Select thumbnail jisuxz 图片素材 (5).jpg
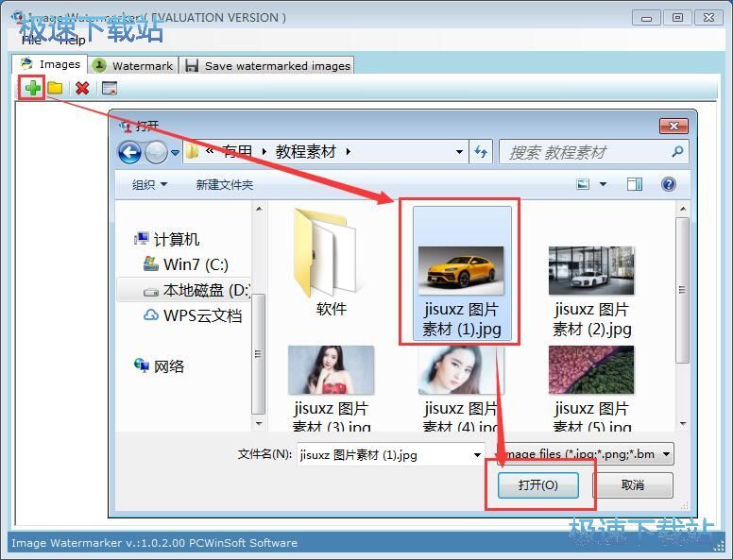This screenshot has width=733, height=560. pyautogui.click(x=591, y=387)
